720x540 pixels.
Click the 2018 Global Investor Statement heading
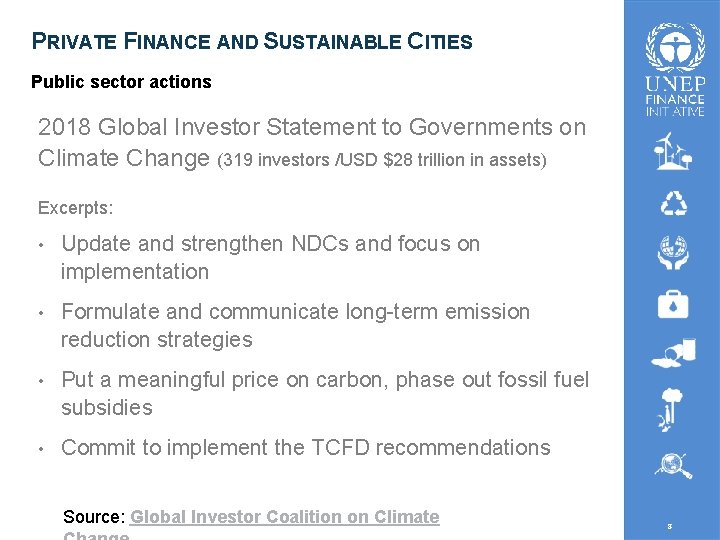[x=312, y=142]
